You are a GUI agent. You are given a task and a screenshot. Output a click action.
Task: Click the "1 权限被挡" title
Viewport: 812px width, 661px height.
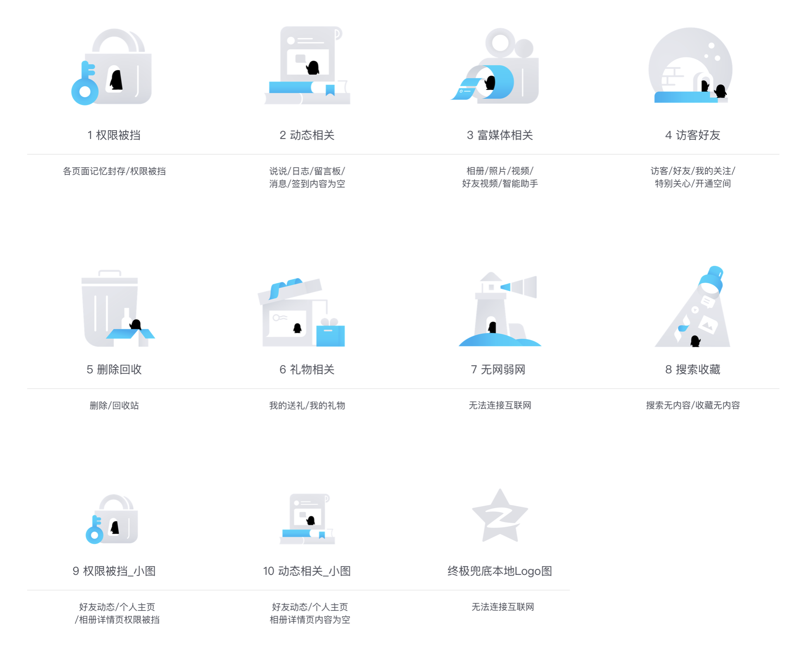point(114,135)
